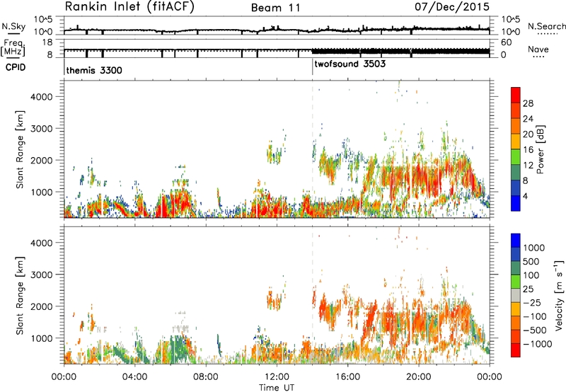Click the 'Power [dB]' colorbar title
Viewport: 566px width, 392px height.
point(540,149)
